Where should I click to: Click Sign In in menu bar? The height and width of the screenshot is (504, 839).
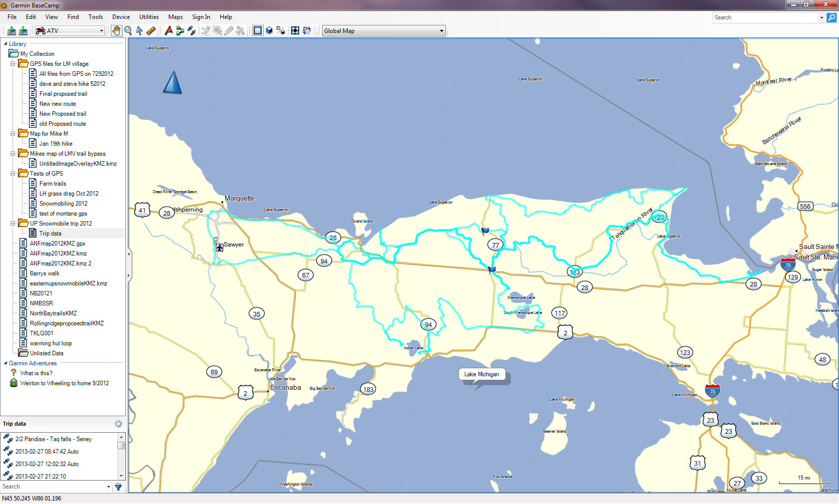(201, 17)
